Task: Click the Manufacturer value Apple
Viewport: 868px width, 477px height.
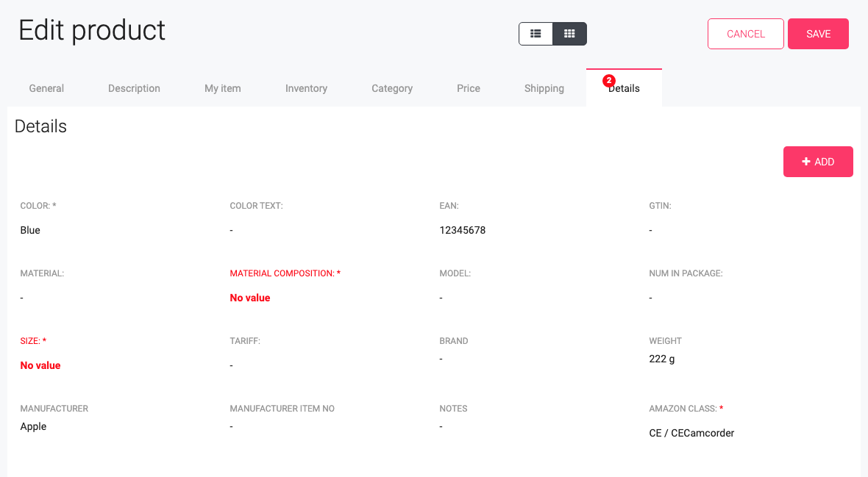Action: pyautogui.click(x=33, y=426)
